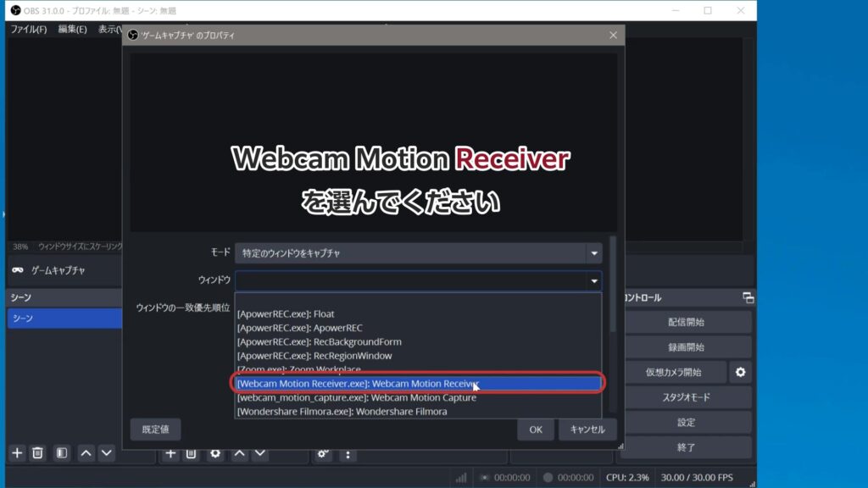Open the 編集(E) menu
The image size is (868, 488).
pos(72,30)
